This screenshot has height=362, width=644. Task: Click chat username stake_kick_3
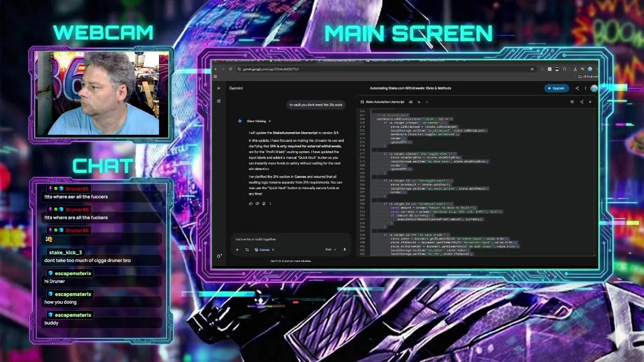tap(65, 252)
